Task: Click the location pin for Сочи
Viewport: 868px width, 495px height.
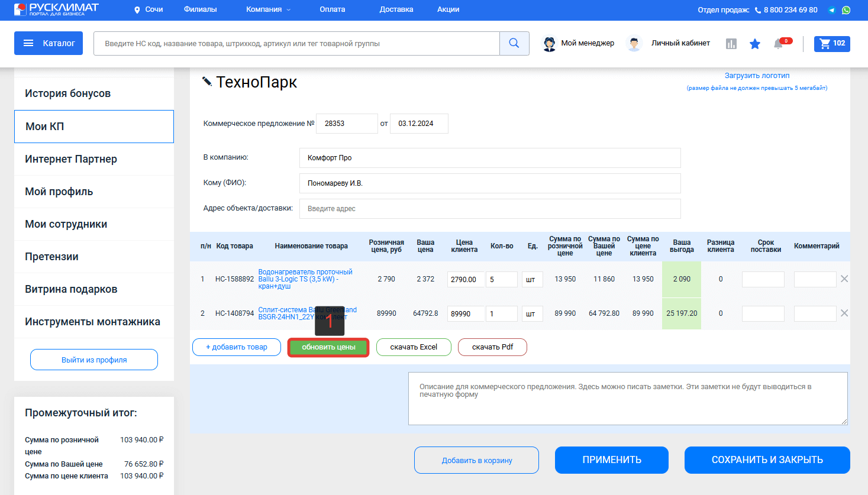Action: pos(137,10)
